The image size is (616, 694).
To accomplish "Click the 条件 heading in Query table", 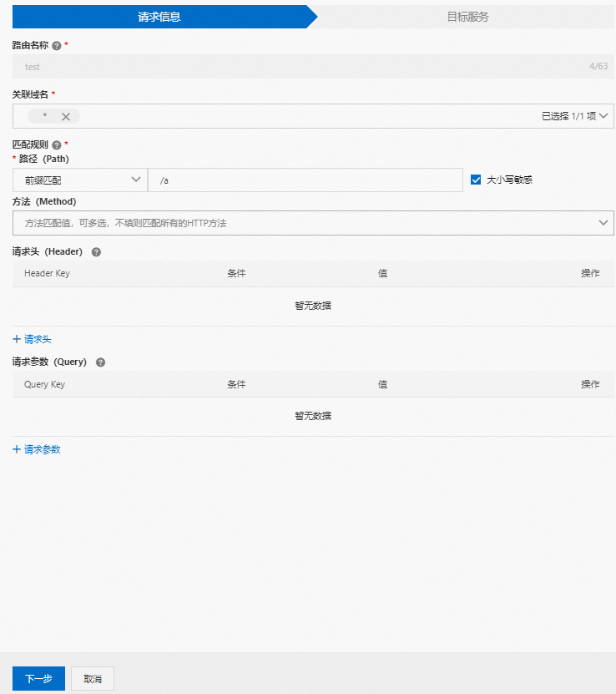I will pyautogui.click(x=236, y=384).
